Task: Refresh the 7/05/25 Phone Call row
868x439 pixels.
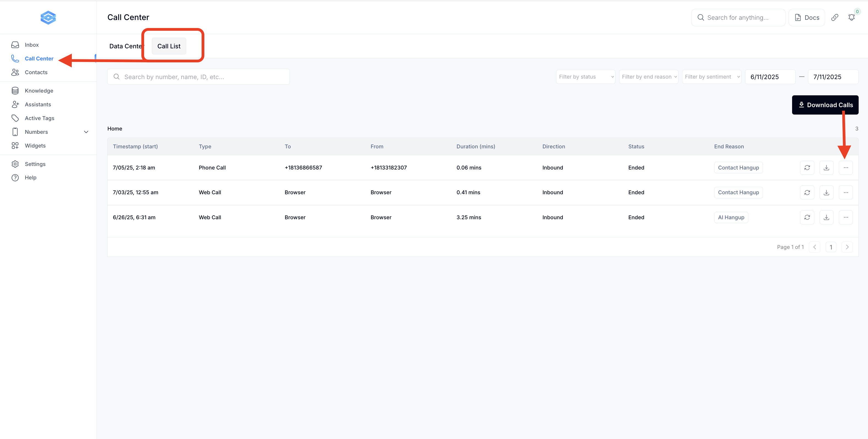Action: 807,168
